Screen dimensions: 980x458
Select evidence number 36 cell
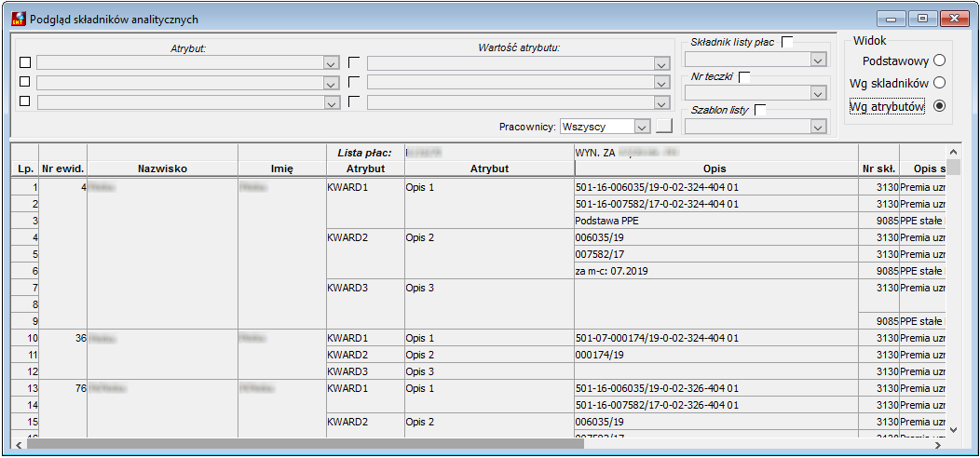(63, 355)
